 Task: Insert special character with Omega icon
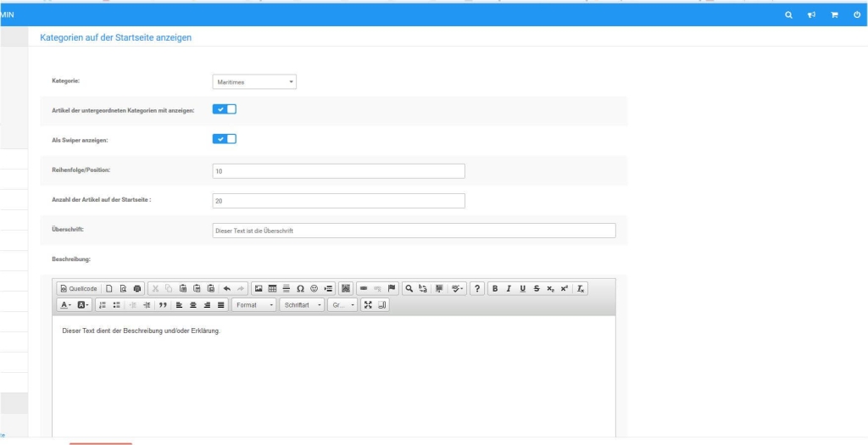click(x=300, y=288)
